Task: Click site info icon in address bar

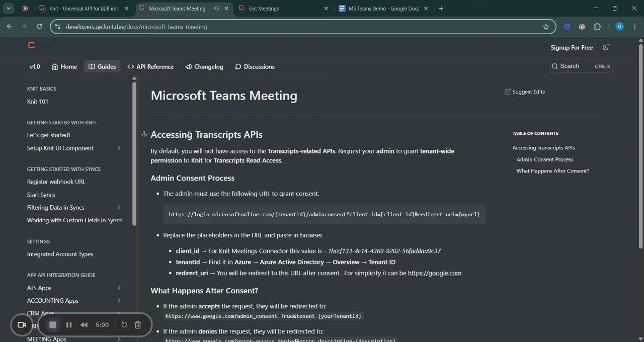Action: pyautogui.click(x=57, y=27)
